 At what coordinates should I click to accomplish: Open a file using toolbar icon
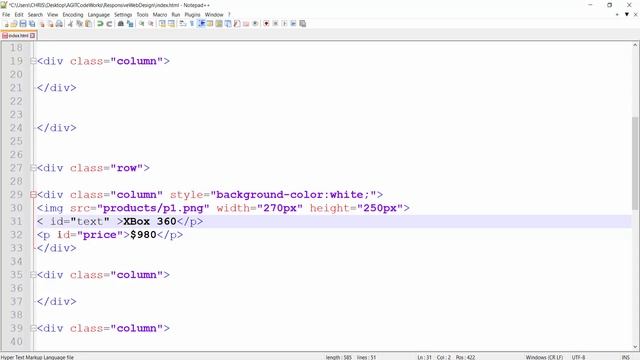pyautogui.click(x=14, y=24)
